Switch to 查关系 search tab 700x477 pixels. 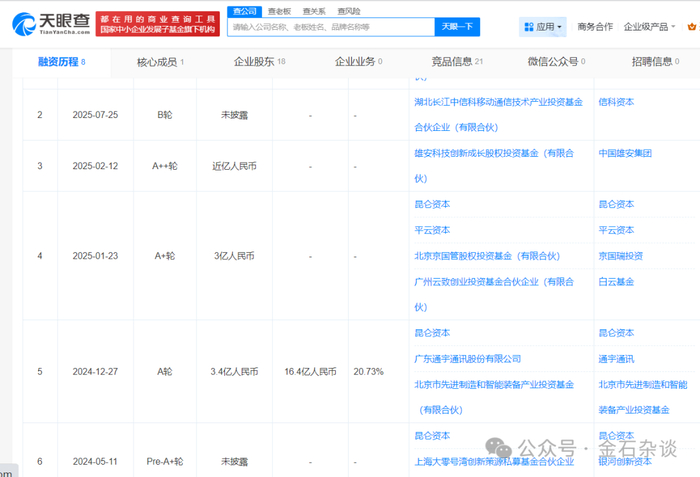[314, 11]
